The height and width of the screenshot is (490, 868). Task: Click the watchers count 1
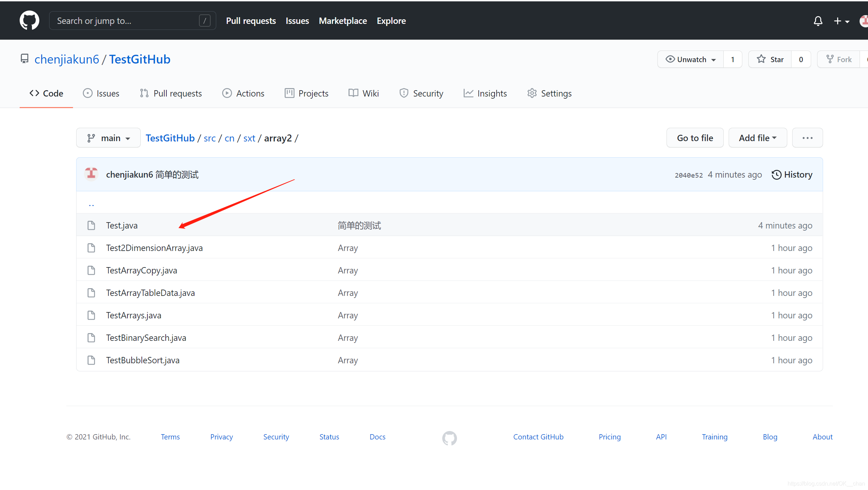pos(733,59)
